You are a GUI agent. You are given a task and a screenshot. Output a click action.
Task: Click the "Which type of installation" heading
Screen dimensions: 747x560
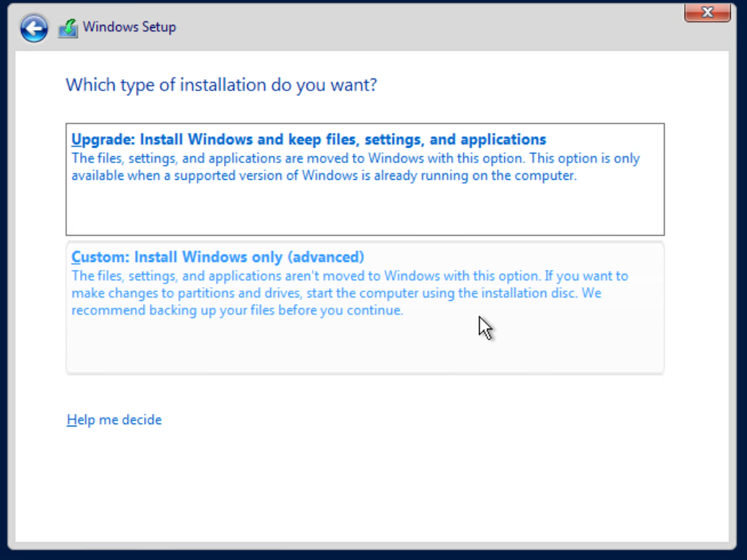click(221, 84)
